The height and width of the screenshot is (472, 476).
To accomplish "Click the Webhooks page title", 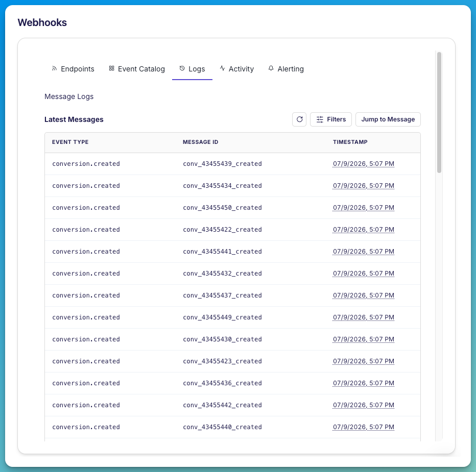I will tap(42, 22).
